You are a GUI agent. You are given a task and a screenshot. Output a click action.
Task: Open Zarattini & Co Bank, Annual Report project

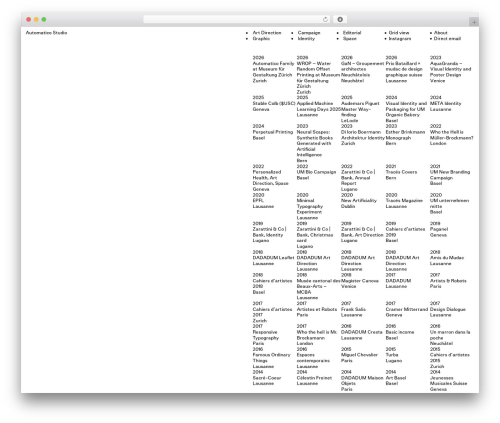(x=358, y=178)
